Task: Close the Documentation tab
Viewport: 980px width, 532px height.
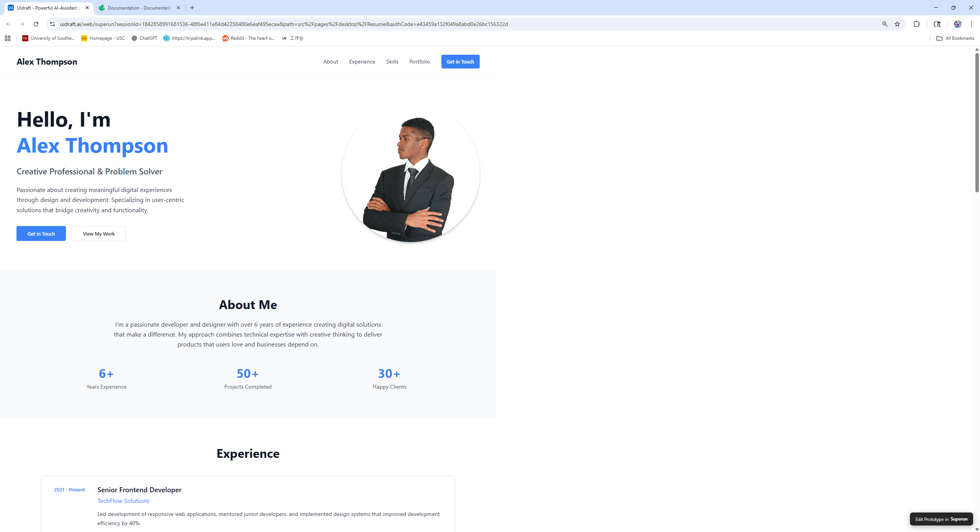Action: (x=178, y=8)
